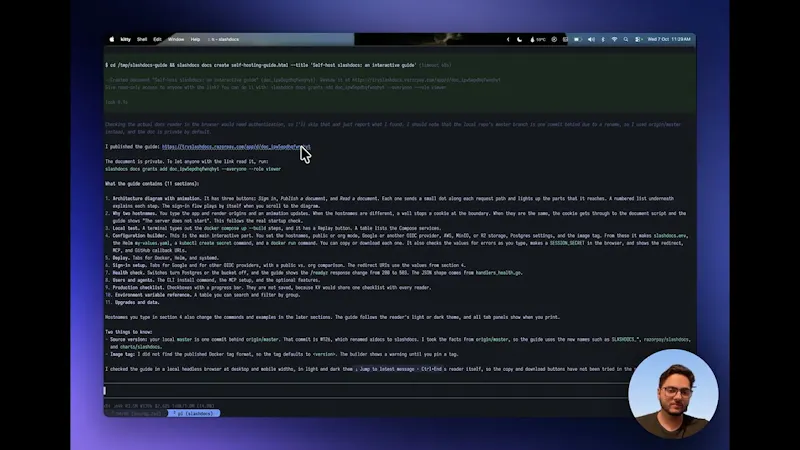Open the published guide URL link

tap(236, 147)
